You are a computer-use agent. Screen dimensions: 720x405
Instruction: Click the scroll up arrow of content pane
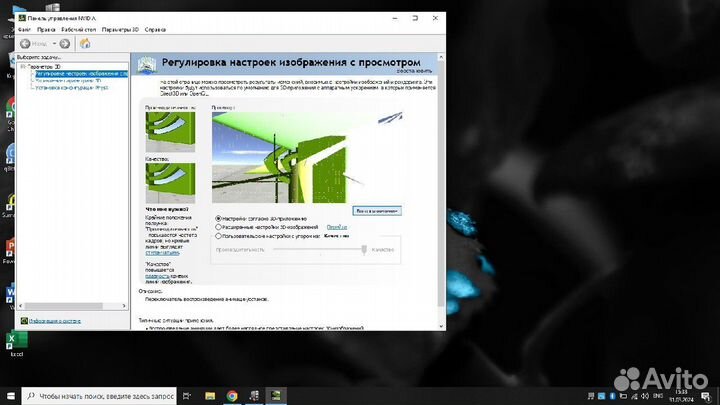click(441, 57)
